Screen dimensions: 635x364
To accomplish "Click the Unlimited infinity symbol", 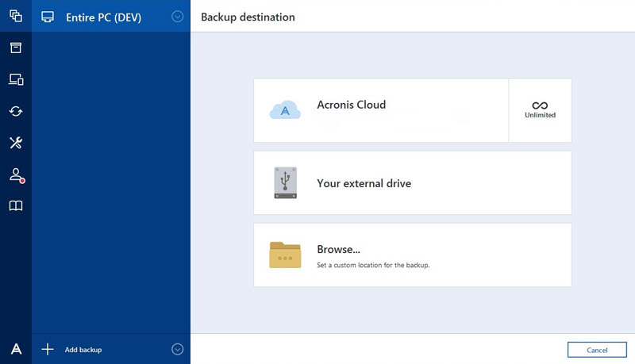I will point(540,105).
